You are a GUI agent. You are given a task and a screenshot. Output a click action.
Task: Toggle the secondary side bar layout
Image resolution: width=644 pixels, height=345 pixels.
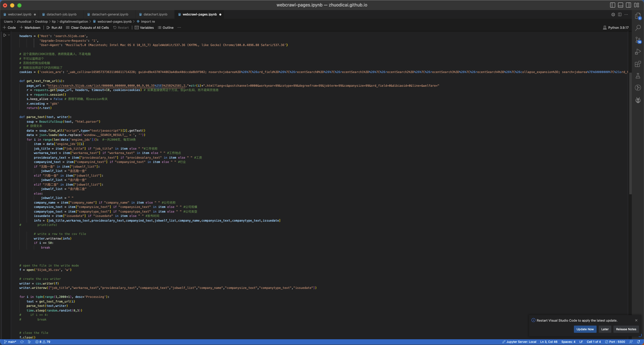[x=629, y=5]
